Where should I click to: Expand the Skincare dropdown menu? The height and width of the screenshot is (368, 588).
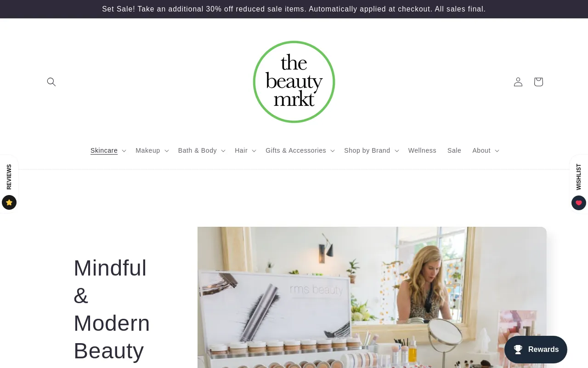coord(108,150)
